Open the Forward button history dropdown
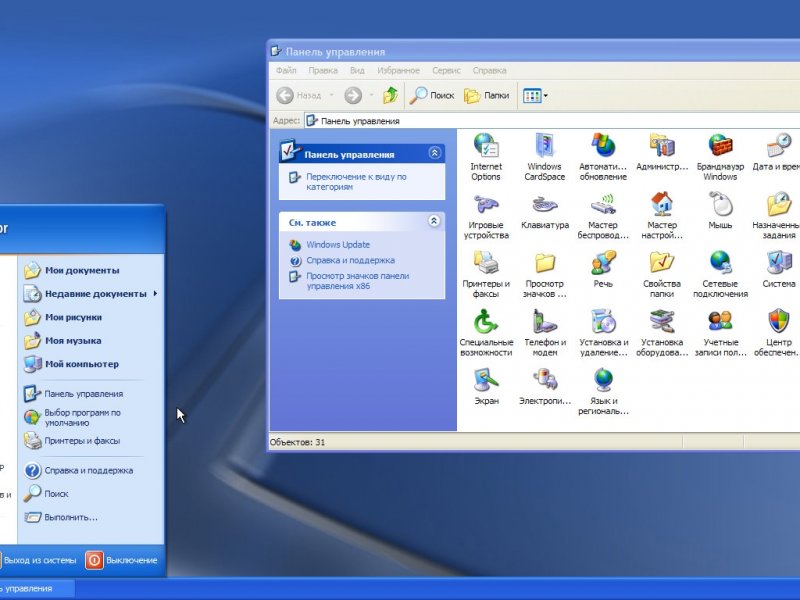This screenshot has height=600, width=800. click(x=371, y=95)
